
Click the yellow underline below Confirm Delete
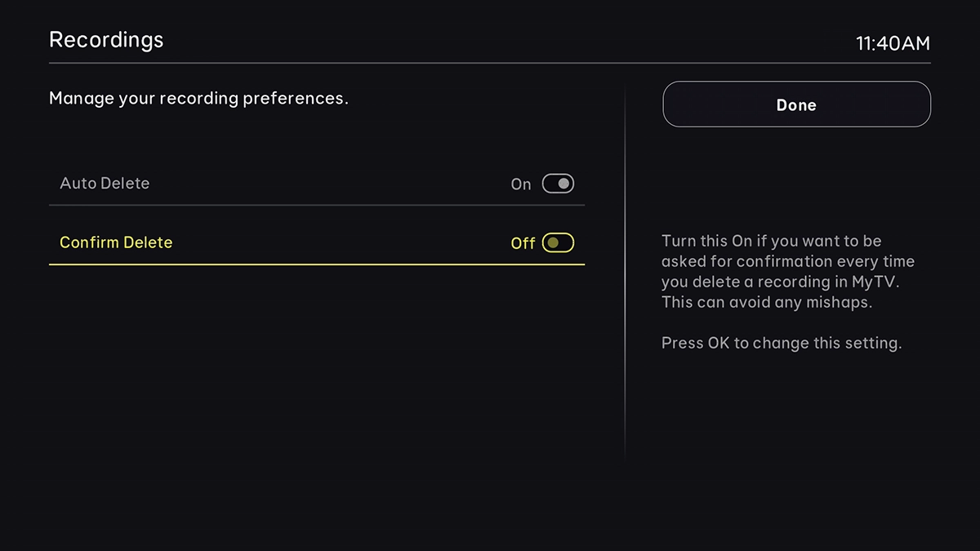317,264
